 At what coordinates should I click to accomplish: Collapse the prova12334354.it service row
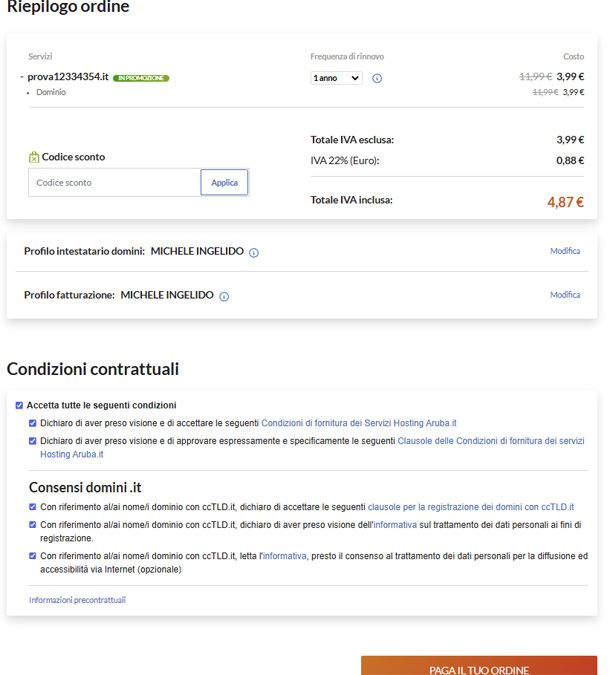point(22,77)
